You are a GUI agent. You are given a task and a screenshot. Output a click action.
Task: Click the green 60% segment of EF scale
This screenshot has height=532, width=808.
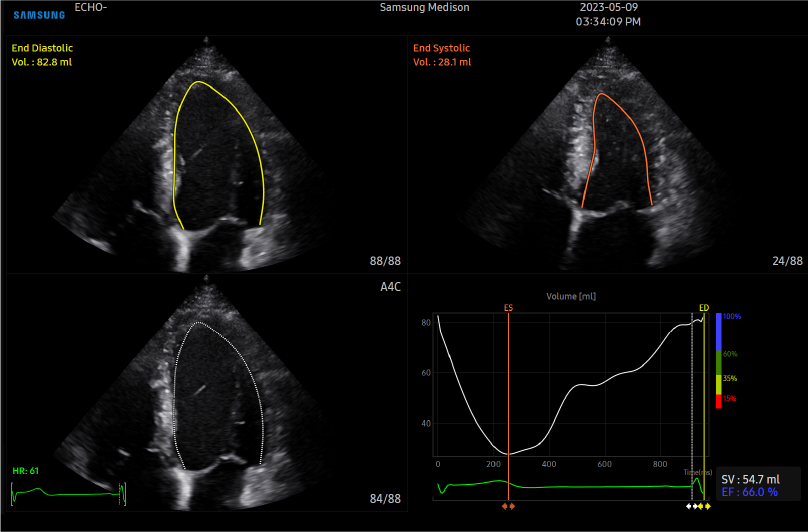point(719,362)
